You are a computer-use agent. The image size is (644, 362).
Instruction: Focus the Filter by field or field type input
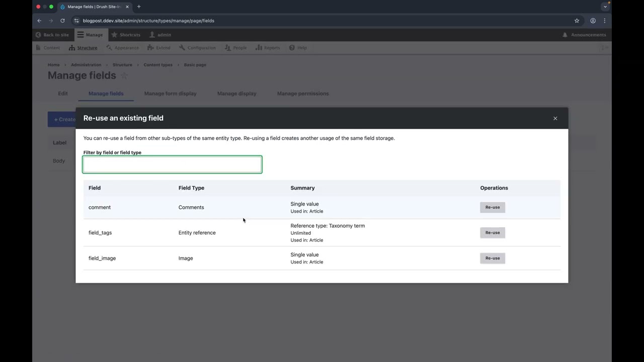(x=172, y=164)
